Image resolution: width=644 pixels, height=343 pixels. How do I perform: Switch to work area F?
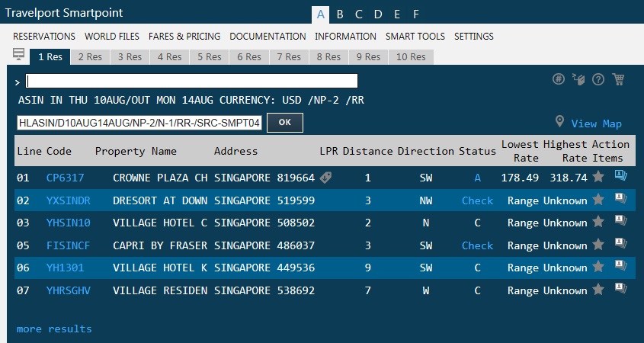click(415, 14)
